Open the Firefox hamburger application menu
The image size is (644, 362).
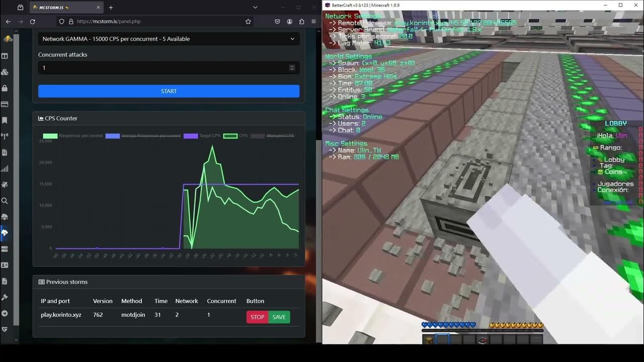point(313,22)
